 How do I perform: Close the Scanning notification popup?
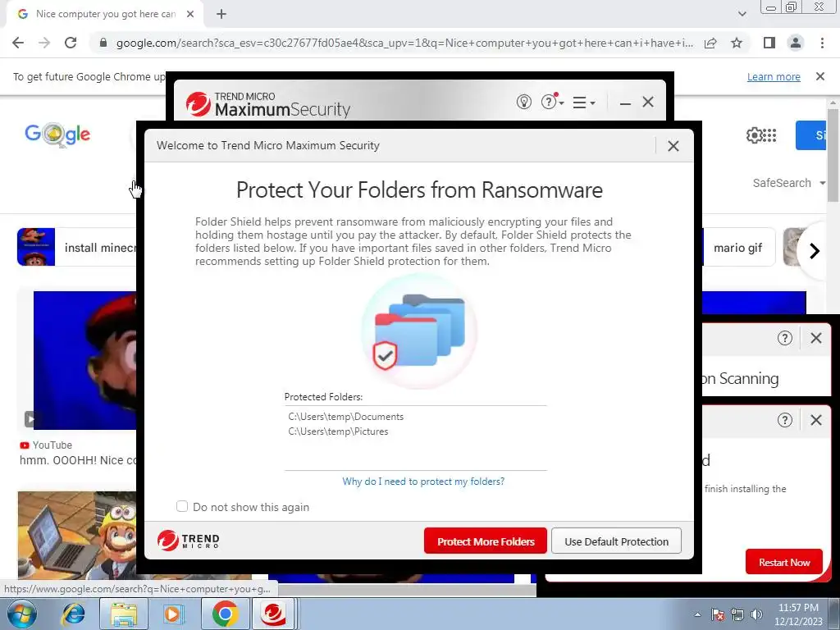pos(816,338)
